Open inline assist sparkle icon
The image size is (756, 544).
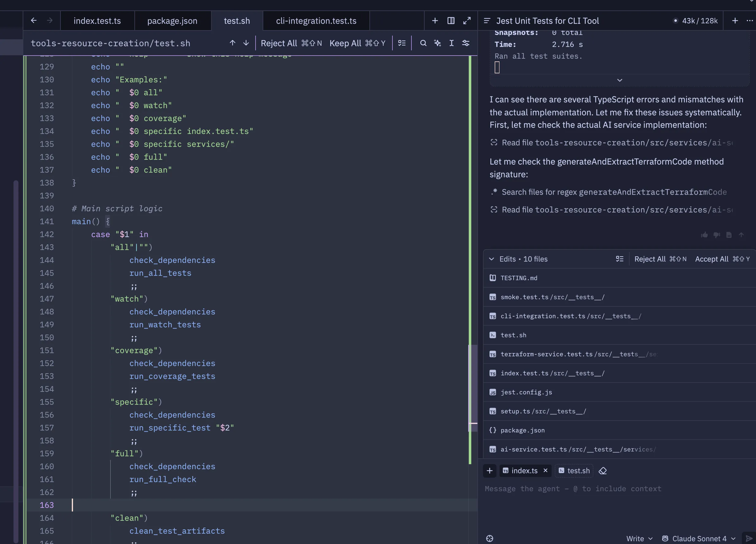tap(437, 43)
